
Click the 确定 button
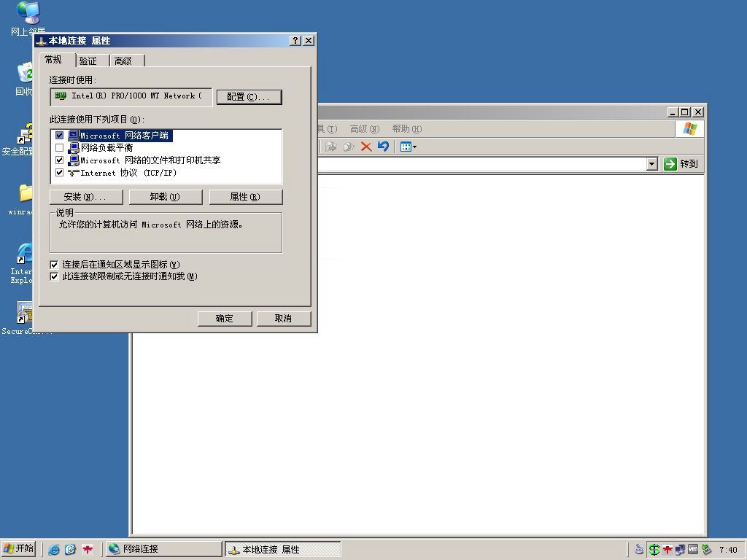[x=225, y=319]
